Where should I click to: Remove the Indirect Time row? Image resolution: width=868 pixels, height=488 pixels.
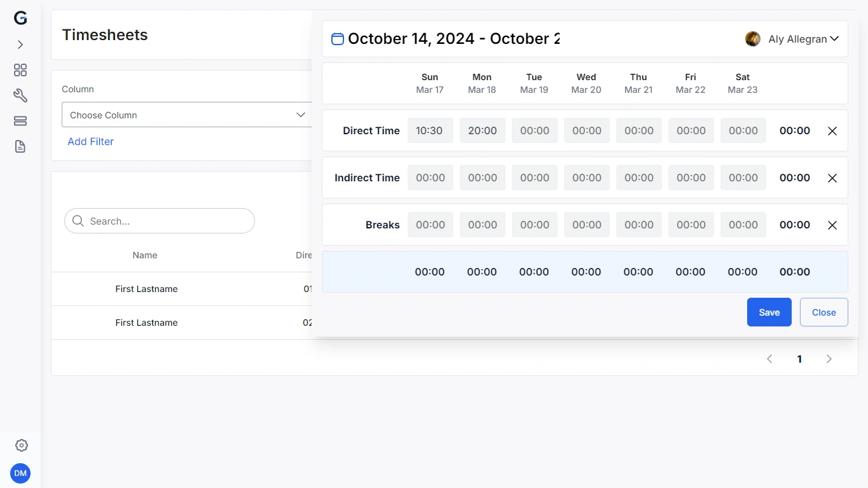pyautogui.click(x=832, y=178)
